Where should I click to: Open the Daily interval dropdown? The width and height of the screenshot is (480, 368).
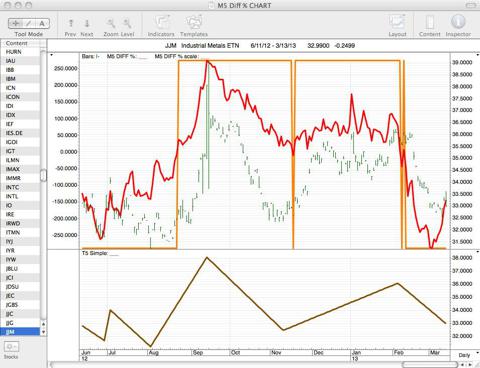(464, 355)
